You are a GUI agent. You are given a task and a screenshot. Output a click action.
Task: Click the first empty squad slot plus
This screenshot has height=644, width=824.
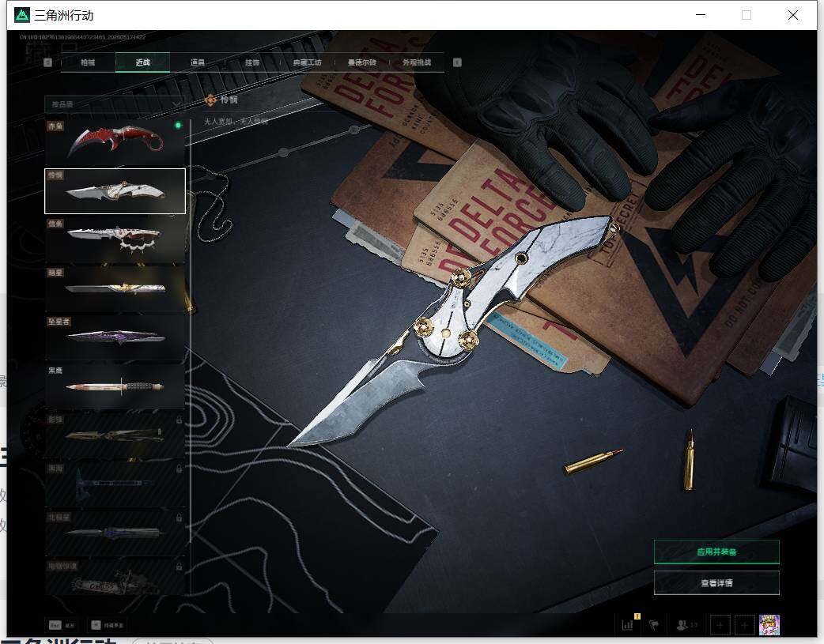click(720, 625)
